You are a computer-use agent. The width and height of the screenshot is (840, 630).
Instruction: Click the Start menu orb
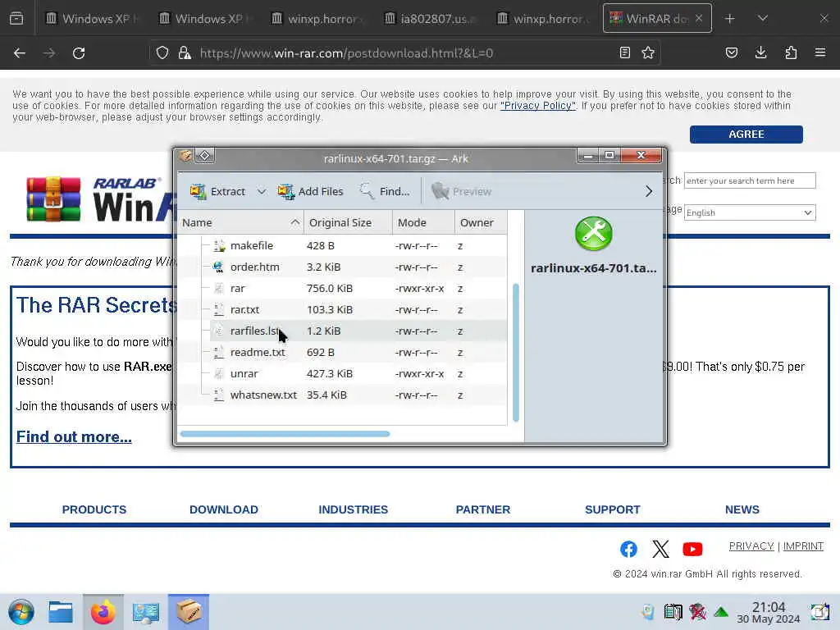tap(21, 612)
